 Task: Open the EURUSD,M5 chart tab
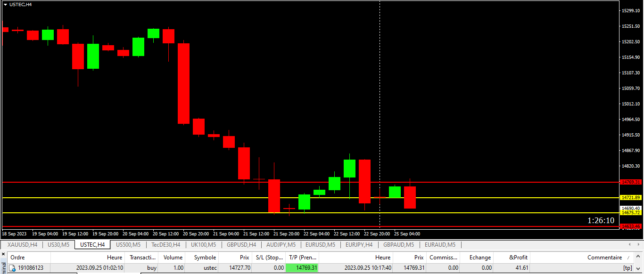(x=320, y=245)
